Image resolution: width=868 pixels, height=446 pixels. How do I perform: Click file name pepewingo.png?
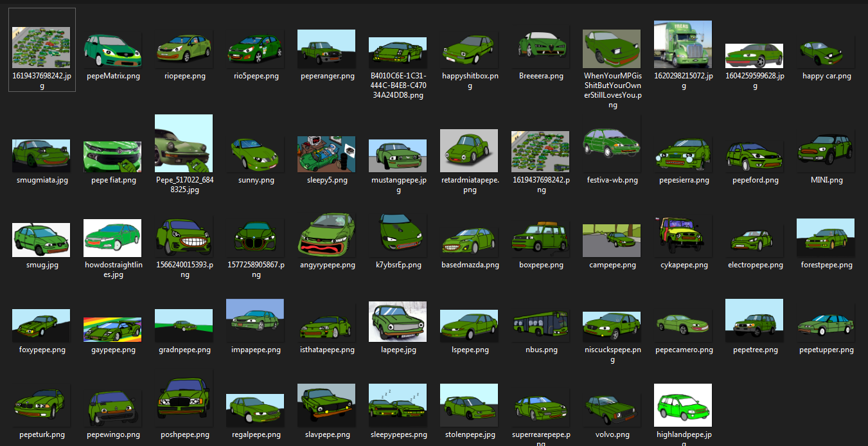[113, 436]
